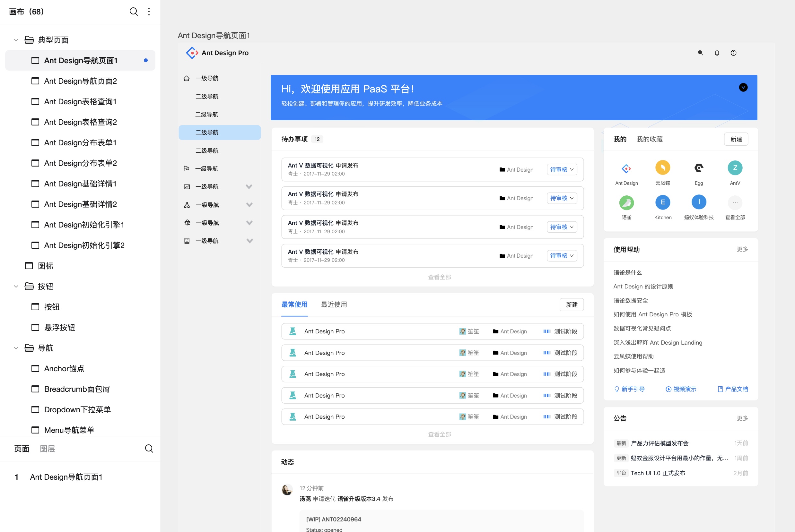Collapse the 导航 folder

16,348
